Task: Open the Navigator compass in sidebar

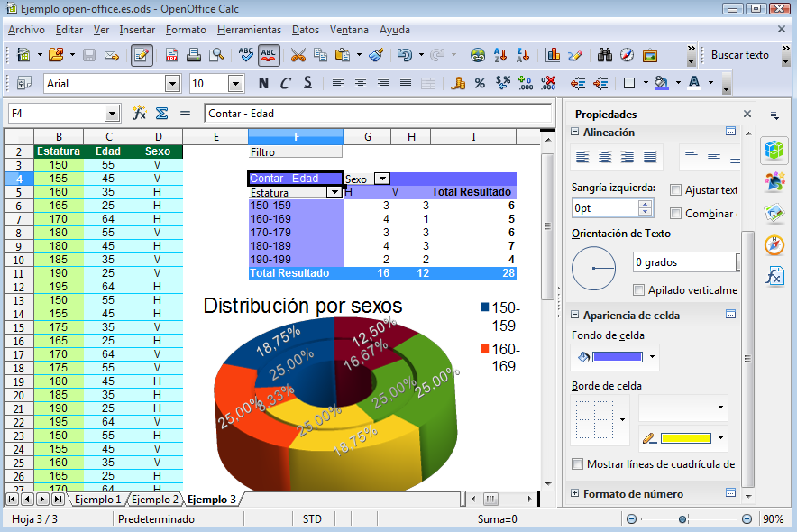Action: pyautogui.click(x=774, y=245)
